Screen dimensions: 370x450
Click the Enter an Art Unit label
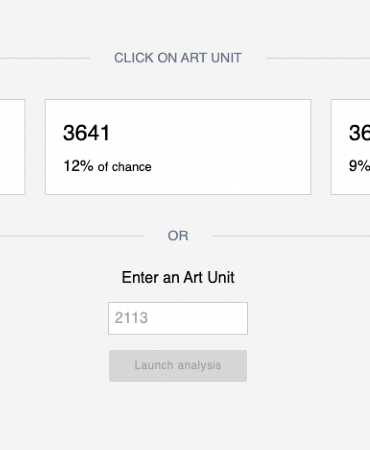pyautogui.click(x=178, y=277)
